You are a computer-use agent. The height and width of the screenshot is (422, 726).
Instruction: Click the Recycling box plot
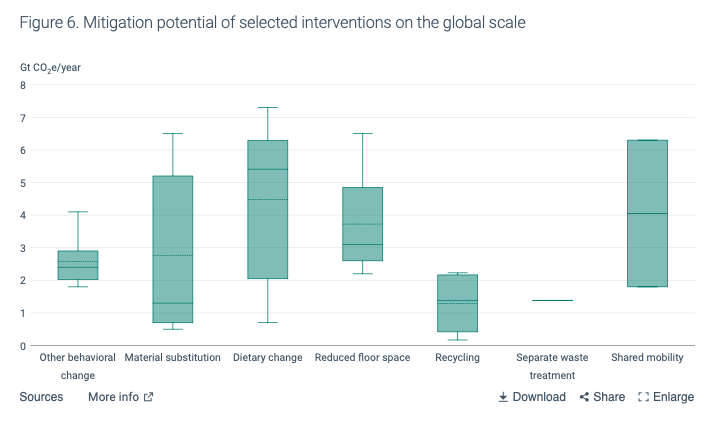(x=458, y=303)
